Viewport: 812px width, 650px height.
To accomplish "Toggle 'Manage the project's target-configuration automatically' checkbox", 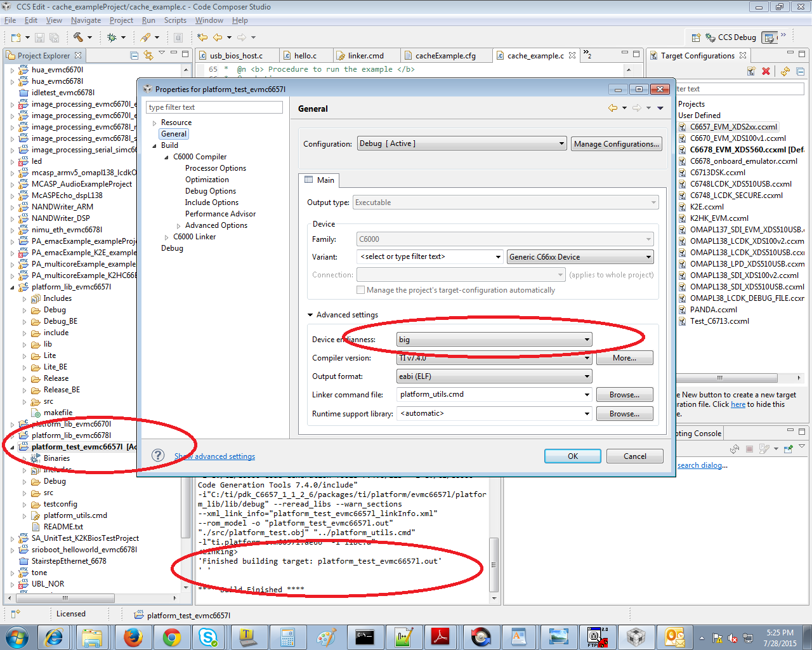I will point(360,290).
